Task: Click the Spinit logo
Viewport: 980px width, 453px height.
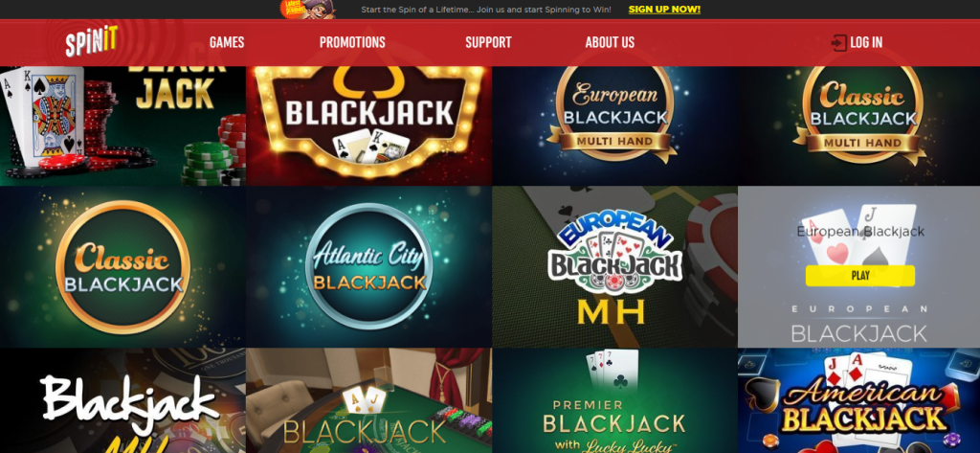Action: tap(91, 42)
